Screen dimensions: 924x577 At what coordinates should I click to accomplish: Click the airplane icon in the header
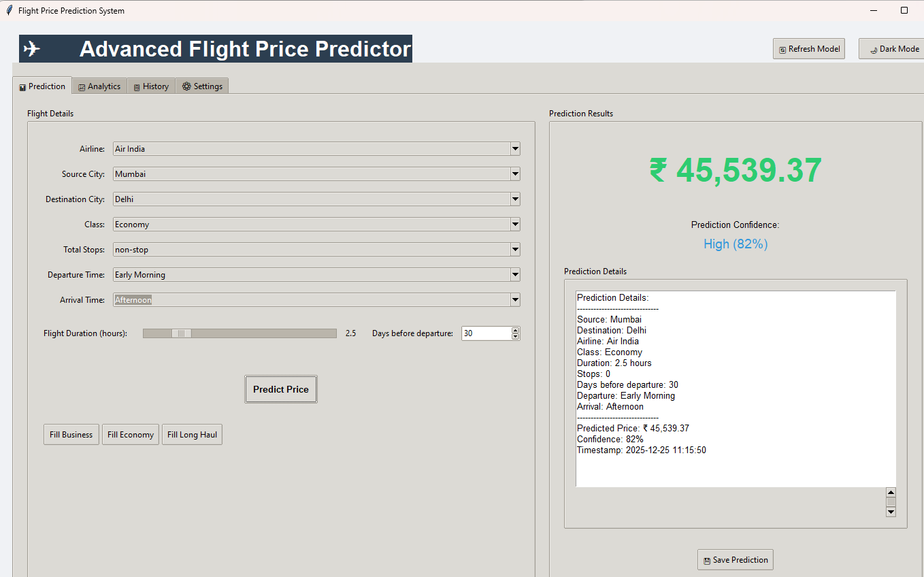click(32, 49)
